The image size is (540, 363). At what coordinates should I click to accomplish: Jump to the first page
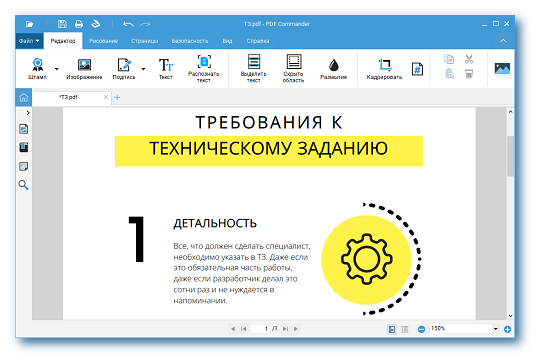243,329
